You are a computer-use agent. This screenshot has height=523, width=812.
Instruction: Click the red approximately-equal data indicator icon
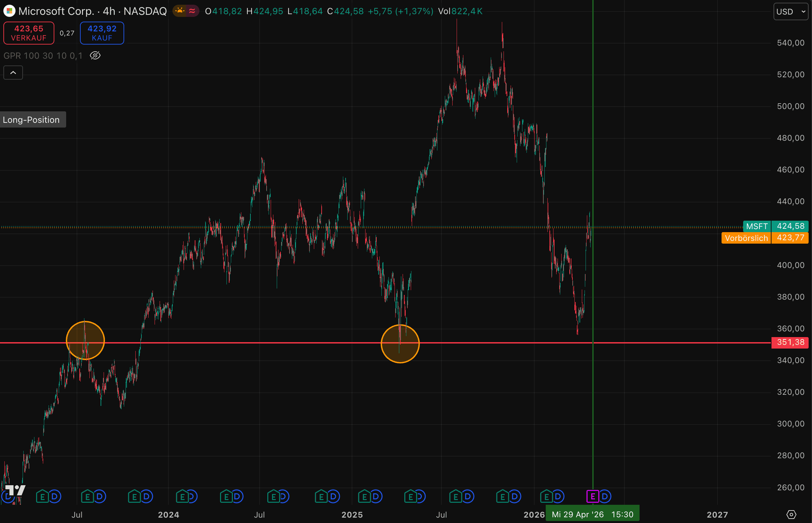[x=192, y=11]
